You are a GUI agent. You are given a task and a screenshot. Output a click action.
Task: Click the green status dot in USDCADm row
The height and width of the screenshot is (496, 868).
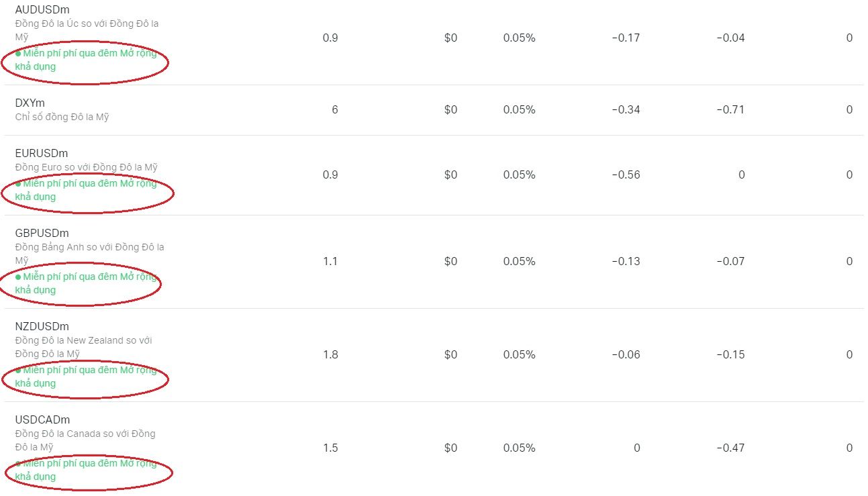(18, 463)
